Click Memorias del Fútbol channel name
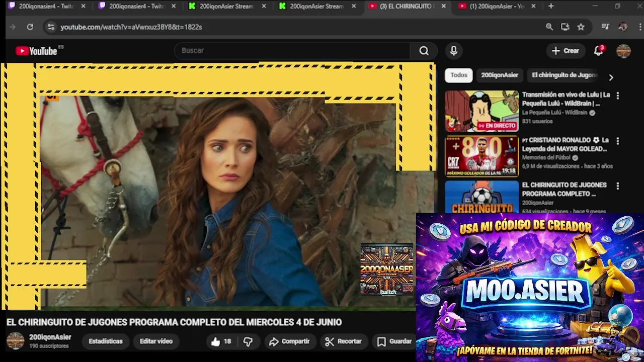 click(x=546, y=158)
